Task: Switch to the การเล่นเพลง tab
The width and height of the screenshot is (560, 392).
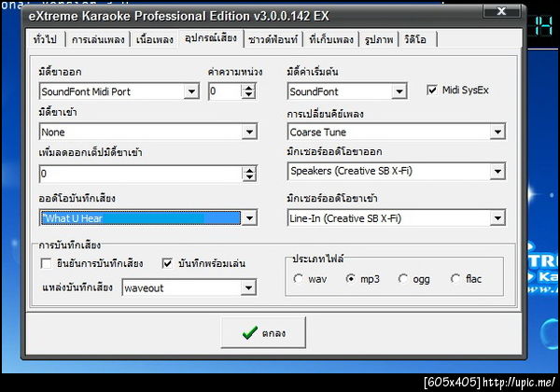Action: coord(98,39)
